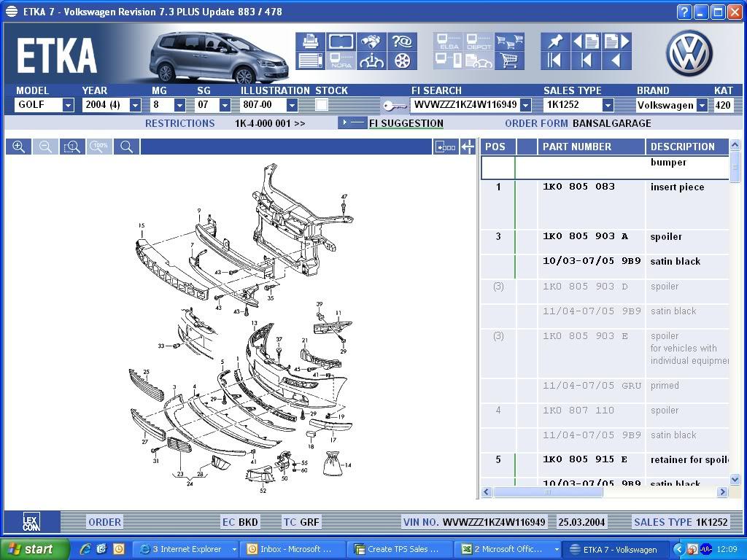Click the PART NUMBER column header
Screen dimensions: 747x560
coord(591,147)
